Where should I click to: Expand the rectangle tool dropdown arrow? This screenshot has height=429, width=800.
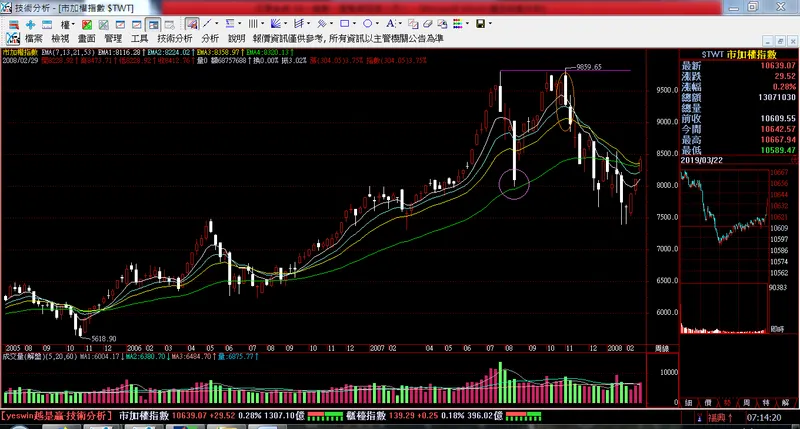(354, 23)
